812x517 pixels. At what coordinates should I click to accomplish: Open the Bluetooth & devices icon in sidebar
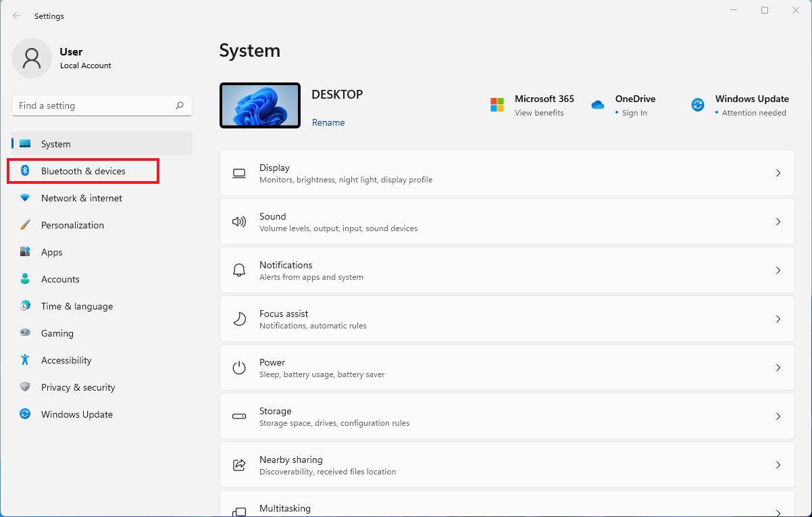pyautogui.click(x=25, y=171)
